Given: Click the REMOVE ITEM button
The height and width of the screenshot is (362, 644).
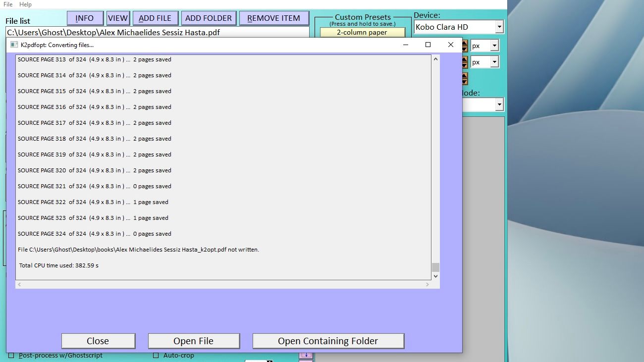Looking at the screenshot, I should click(x=274, y=18).
